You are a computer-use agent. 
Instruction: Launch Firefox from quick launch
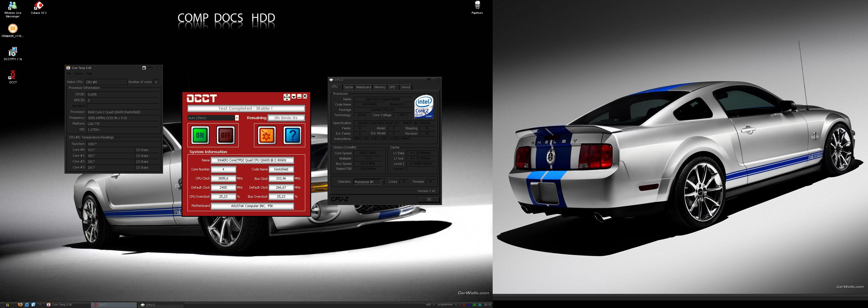pyautogui.click(x=20, y=305)
